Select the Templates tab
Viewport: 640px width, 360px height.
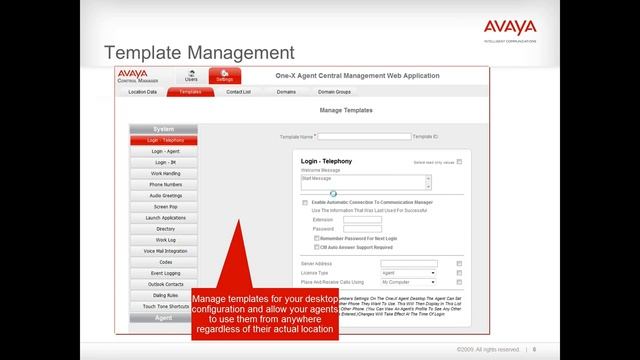(190, 92)
